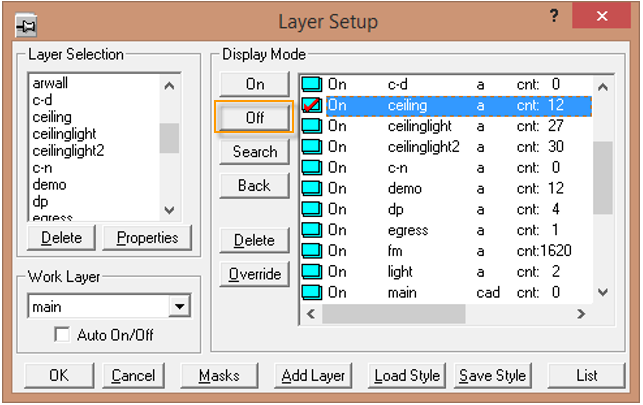Select ceilinglight2 in Layer Selection list

point(68,151)
